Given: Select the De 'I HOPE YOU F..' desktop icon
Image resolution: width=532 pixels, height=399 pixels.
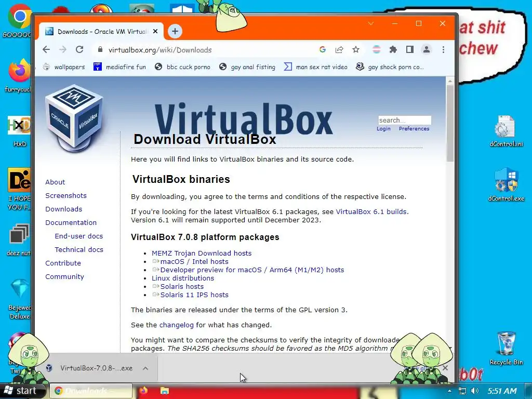Looking at the screenshot, I should tap(19, 189).
